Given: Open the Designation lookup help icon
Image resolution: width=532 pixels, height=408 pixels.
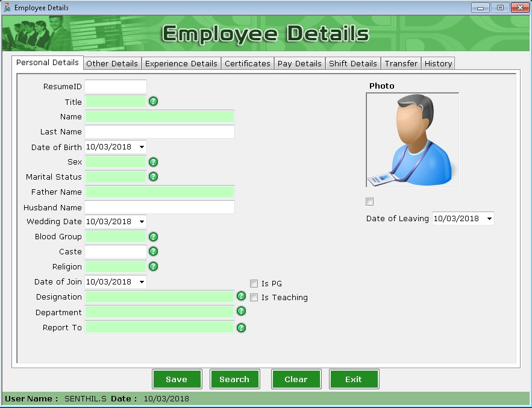Looking at the screenshot, I should click(x=241, y=297).
